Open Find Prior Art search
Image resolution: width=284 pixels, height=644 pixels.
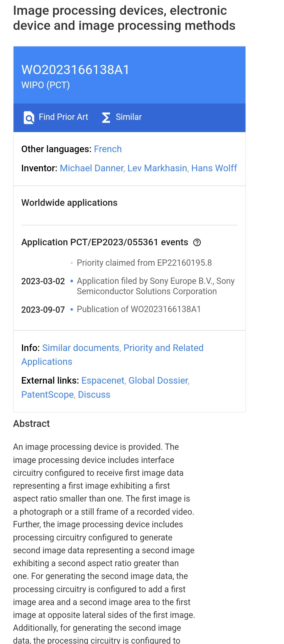pos(56,117)
